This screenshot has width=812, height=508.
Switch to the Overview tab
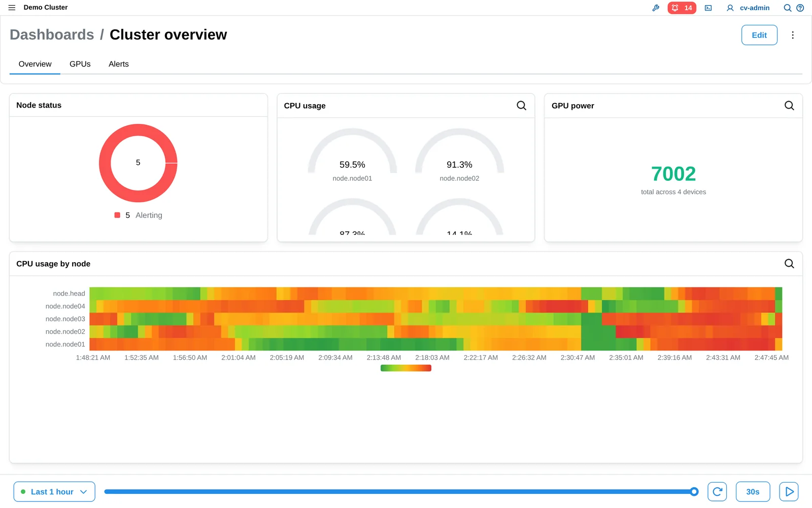pos(35,64)
